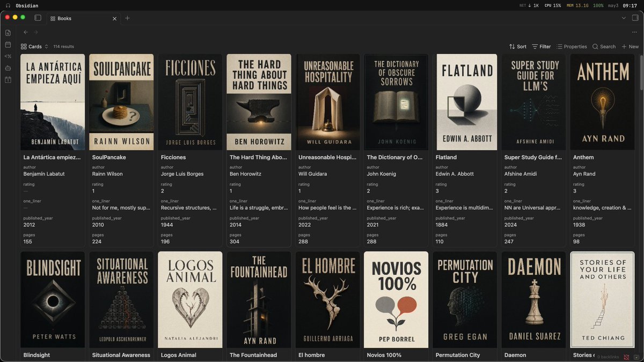Viewport: 644px width, 362px height.
Task: Open the Novios 100% cover
Action: pos(396,300)
